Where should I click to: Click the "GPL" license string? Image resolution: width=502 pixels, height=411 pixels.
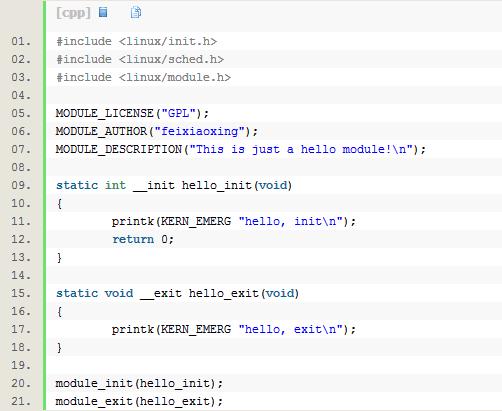tap(179, 113)
